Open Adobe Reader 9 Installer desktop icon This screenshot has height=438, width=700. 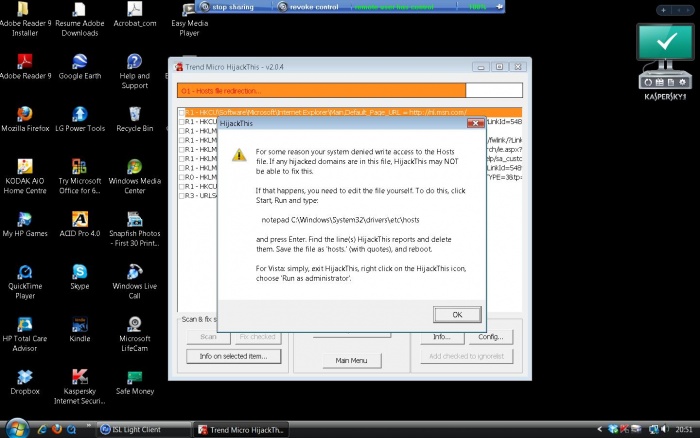coord(25,18)
